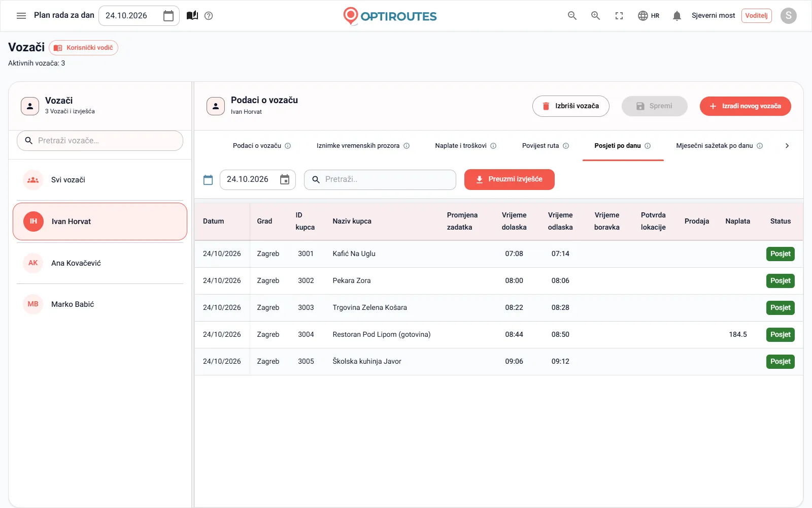The height and width of the screenshot is (508, 812).
Task: Open top date picker calendar icon
Action: pos(168,16)
